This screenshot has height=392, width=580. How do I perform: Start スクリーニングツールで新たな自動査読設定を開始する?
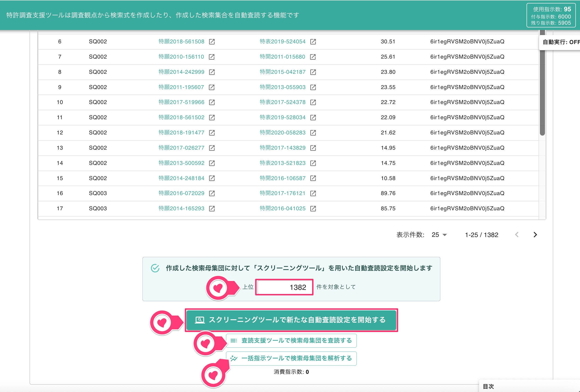tap(291, 320)
